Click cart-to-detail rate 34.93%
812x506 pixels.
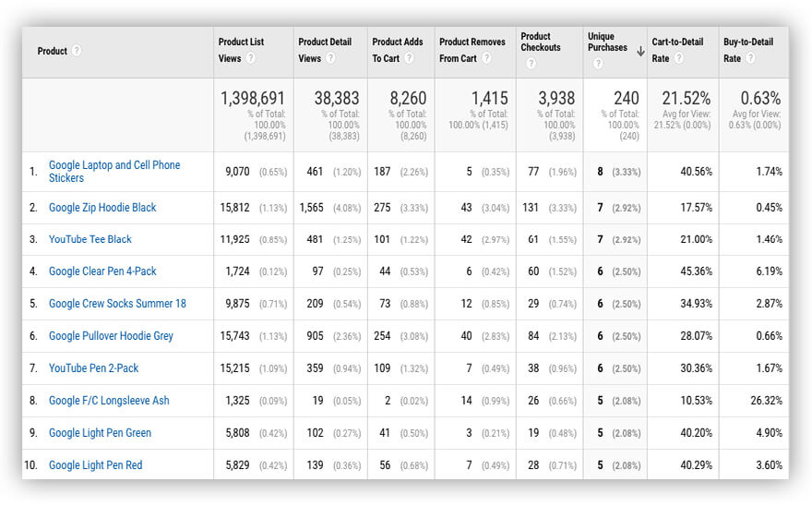(696, 303)
